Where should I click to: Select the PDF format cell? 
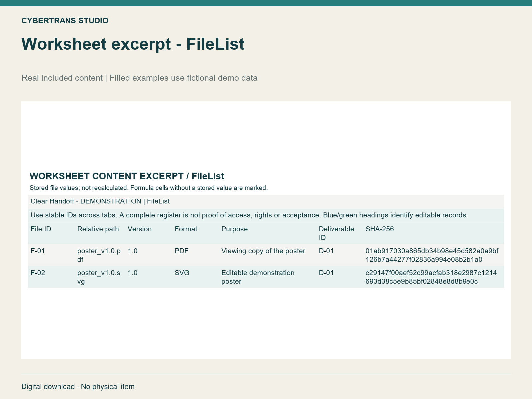(182, 251)
